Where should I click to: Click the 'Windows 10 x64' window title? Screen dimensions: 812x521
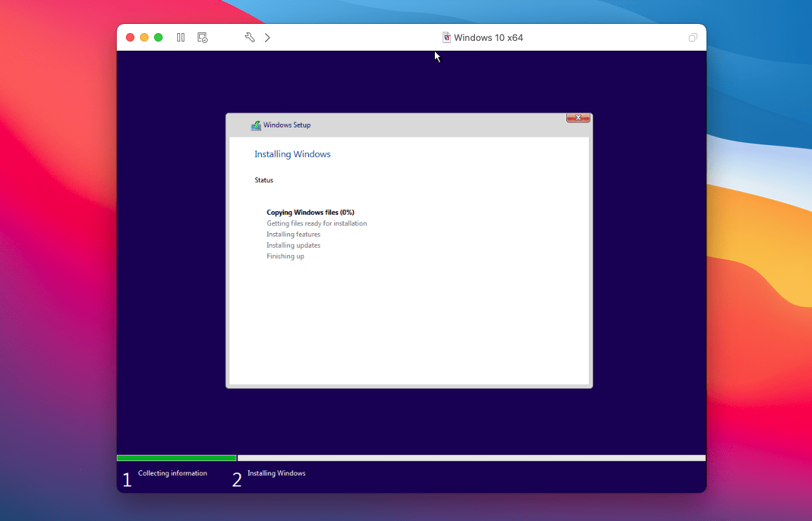coord(488,37)
